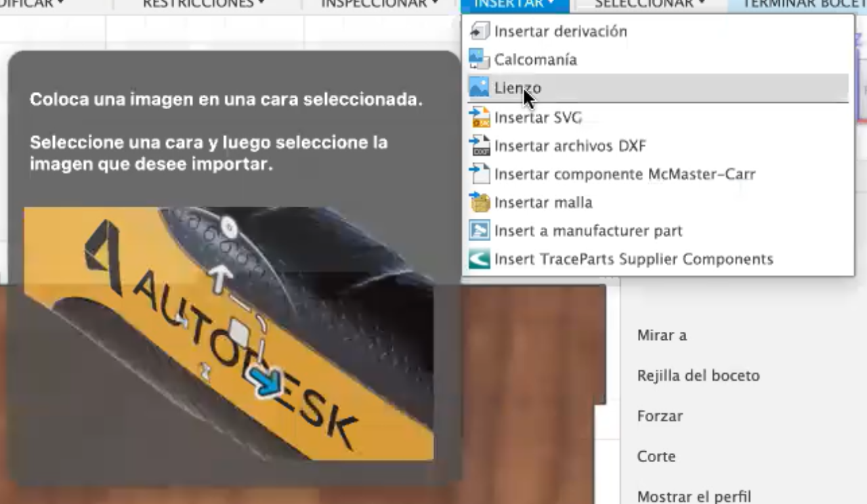
Task: Open the INSPECCIONAR dropdown menu
Action: click(x=379, y=4)
